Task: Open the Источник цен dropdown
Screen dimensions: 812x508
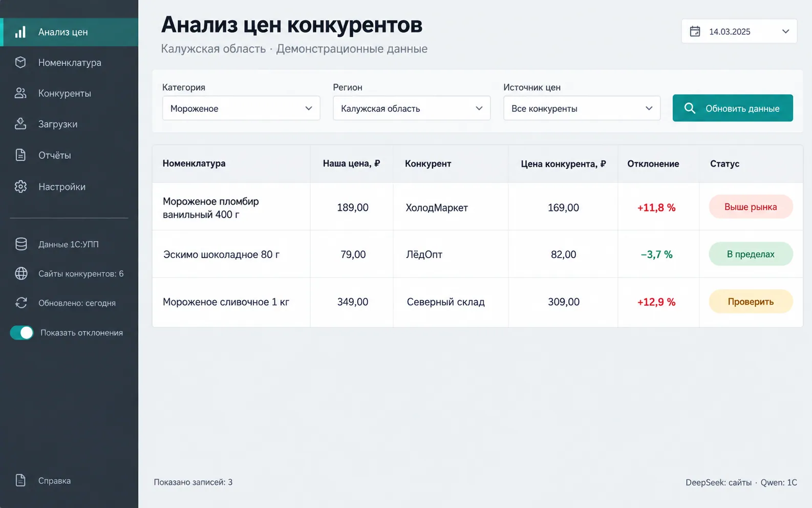Action: click(582, 108)
